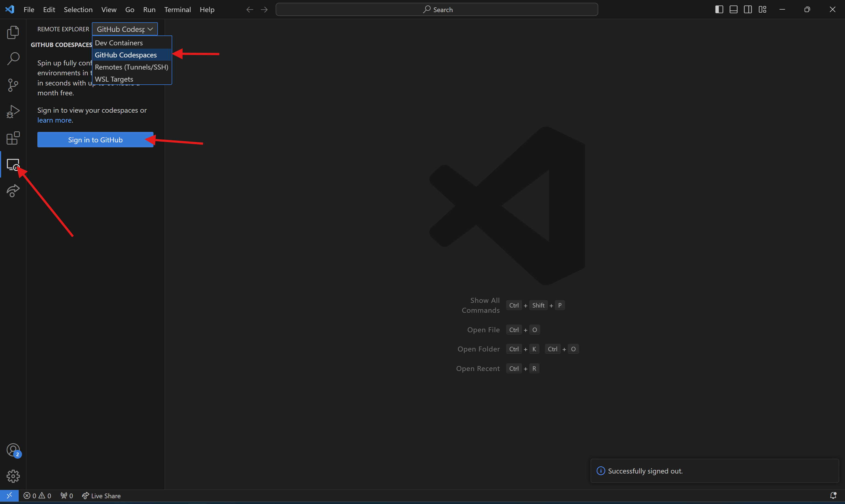Viewport: 845px width, 504px height.
Task: Toggle the secondary sidebar visibility
Action: (748, 9)
